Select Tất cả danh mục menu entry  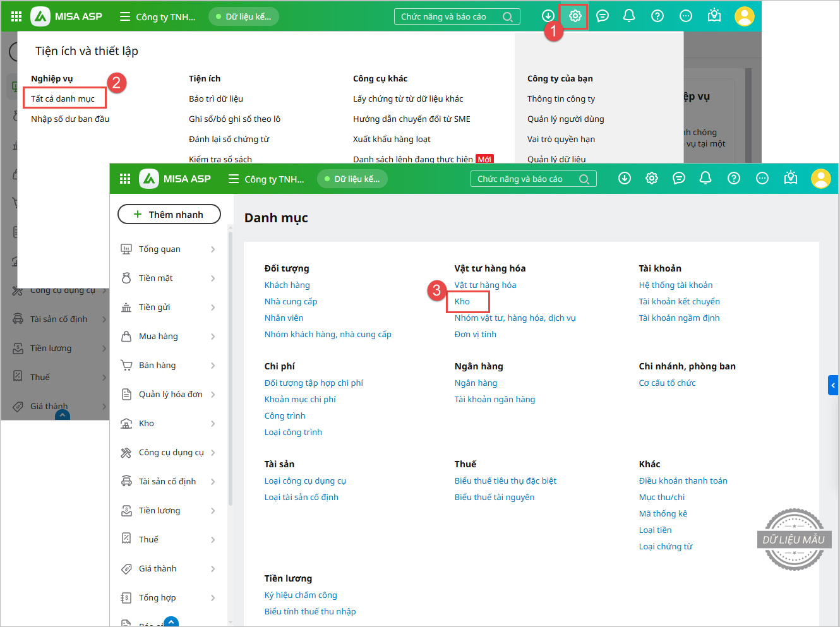[x=63, y=99]
